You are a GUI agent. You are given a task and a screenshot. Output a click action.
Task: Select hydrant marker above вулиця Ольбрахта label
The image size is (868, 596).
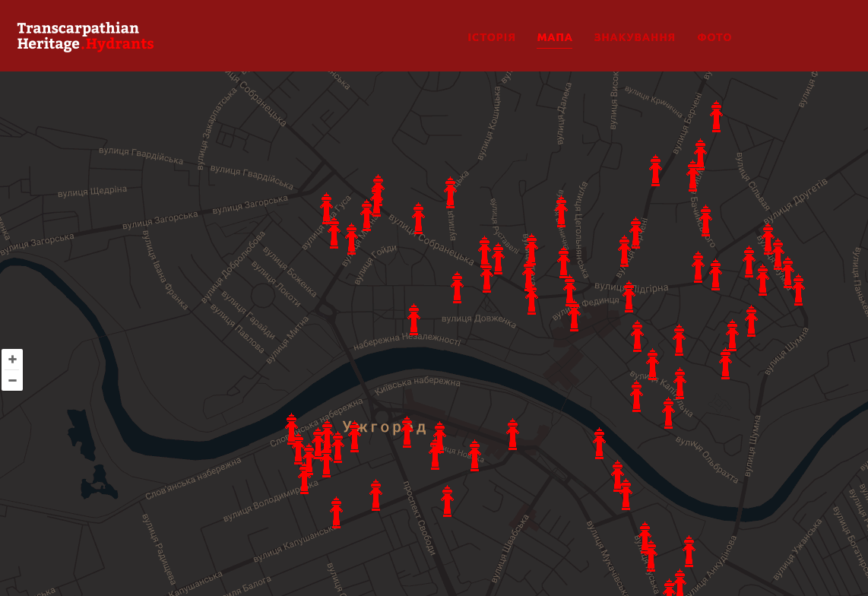tap(668, 414)
